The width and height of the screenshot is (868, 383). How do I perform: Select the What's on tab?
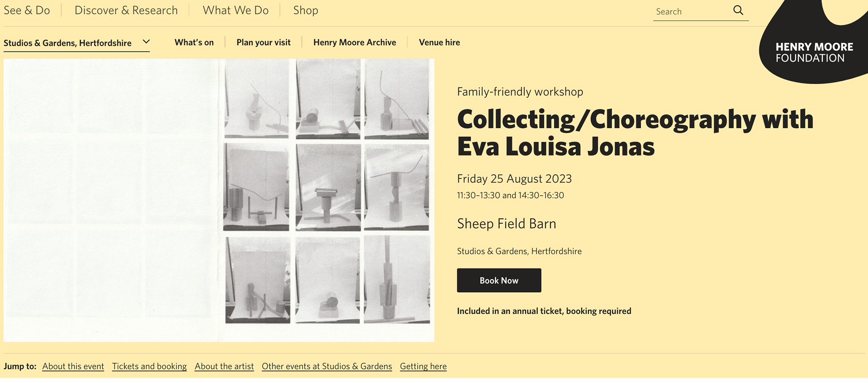pos(194,42)
